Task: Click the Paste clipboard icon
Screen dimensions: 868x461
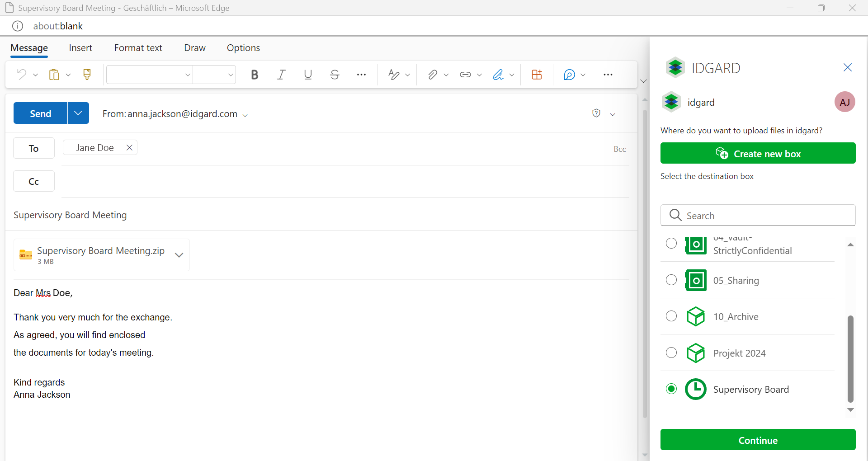Action: click(54, 75)
